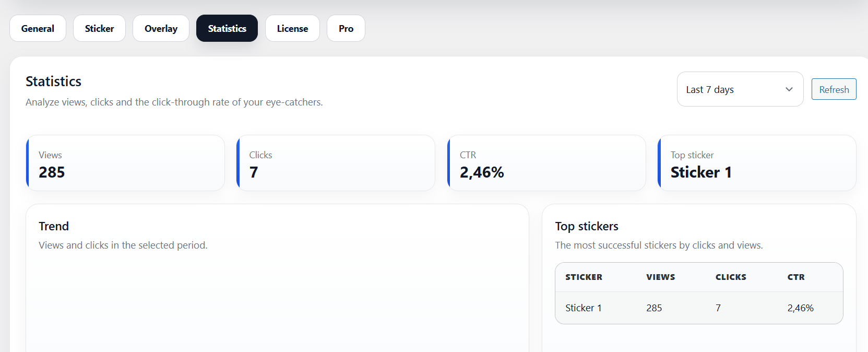Screen dimensions: 868x352
Task: Open the General tab
Action: (38, 29)
